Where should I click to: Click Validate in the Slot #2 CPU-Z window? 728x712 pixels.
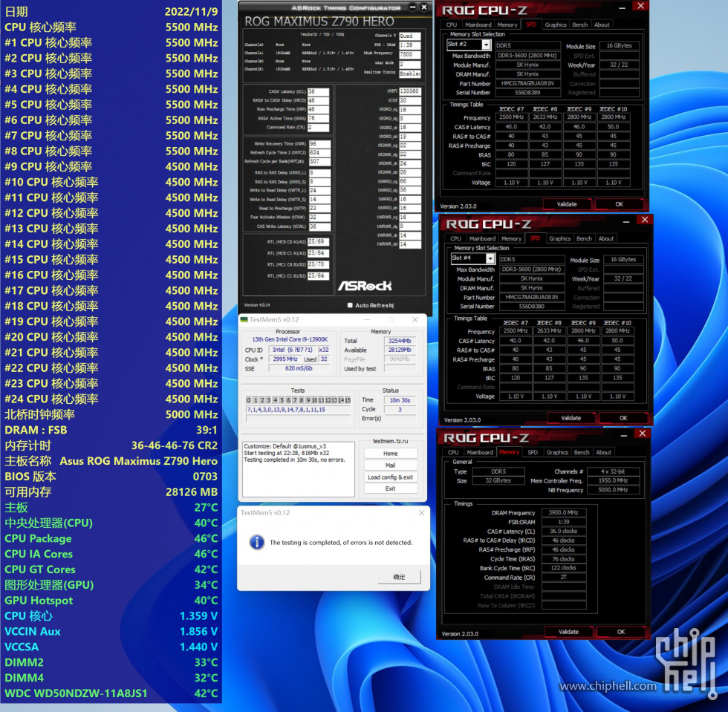(x=567, y=204)
